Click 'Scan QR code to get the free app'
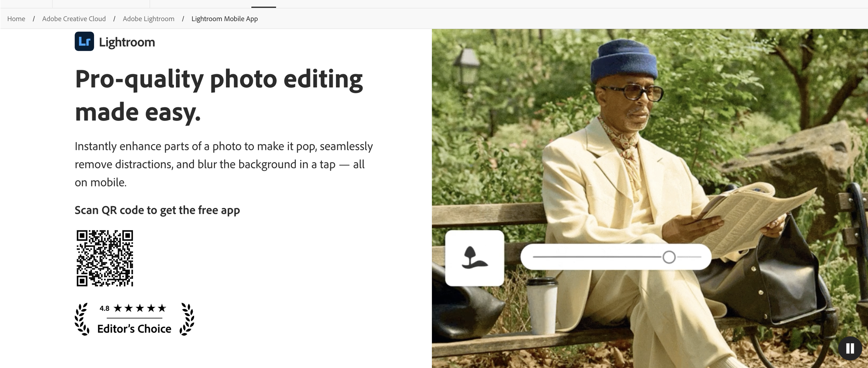The width and height of the screenshot is (868, 368). [x=157, y=210]
